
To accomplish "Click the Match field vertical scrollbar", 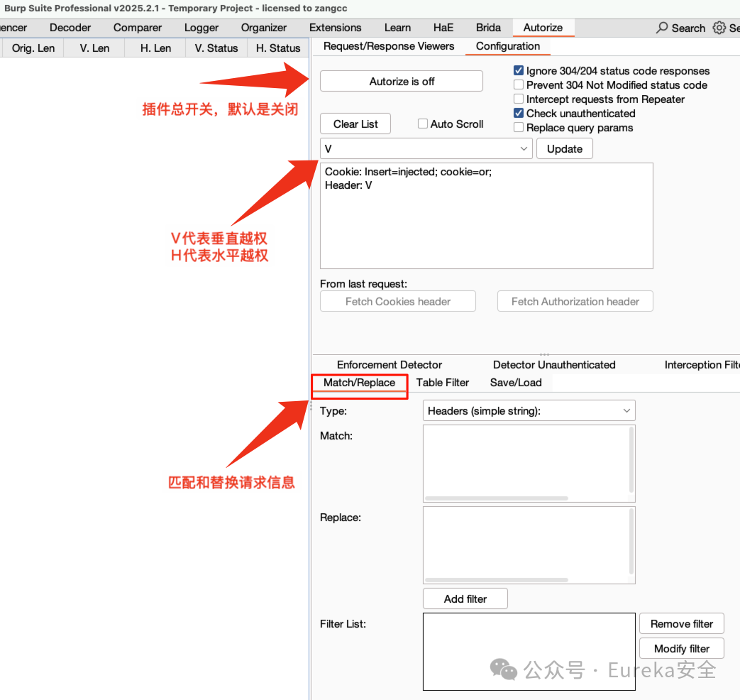I will tap(631, 460).
